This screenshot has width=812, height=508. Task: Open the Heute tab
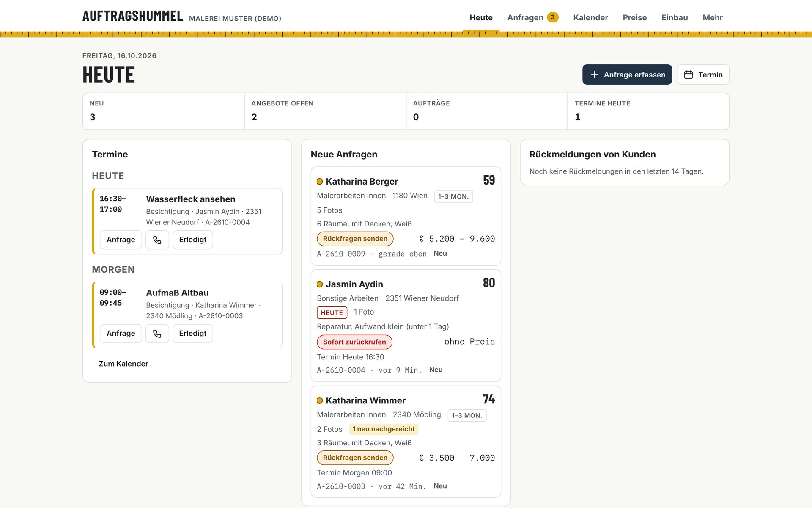(x=481, y=17)
